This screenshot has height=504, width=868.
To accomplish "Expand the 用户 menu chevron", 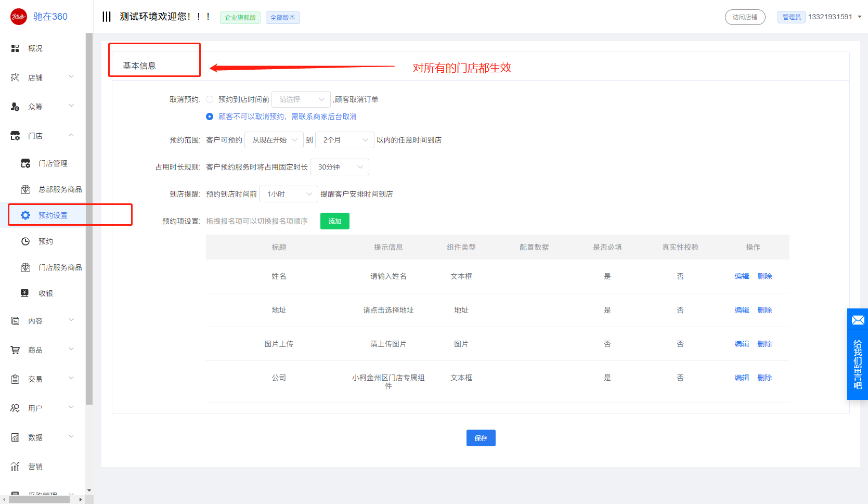I will 71,408.
